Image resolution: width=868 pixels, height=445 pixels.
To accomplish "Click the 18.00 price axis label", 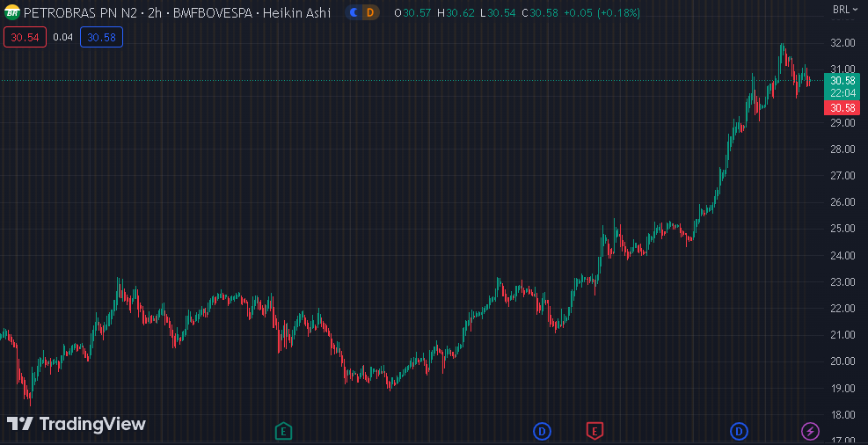I will tap(844, 414).
